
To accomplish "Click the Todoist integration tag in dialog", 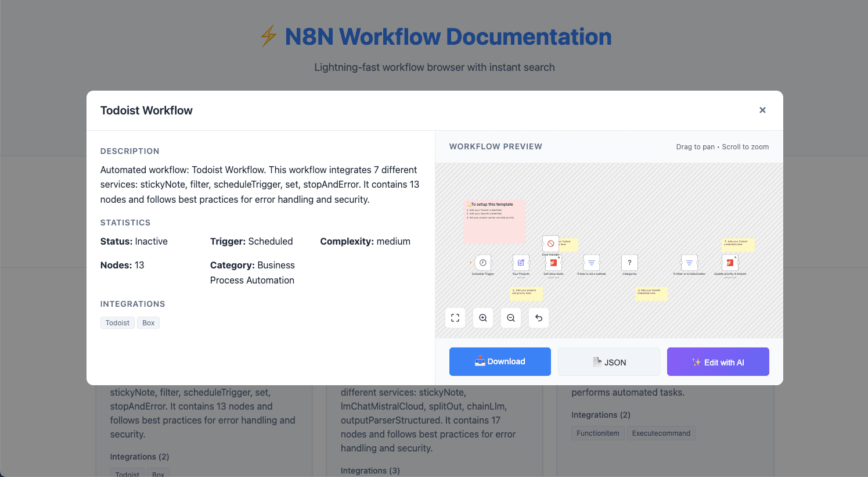I will pos(117,323).
